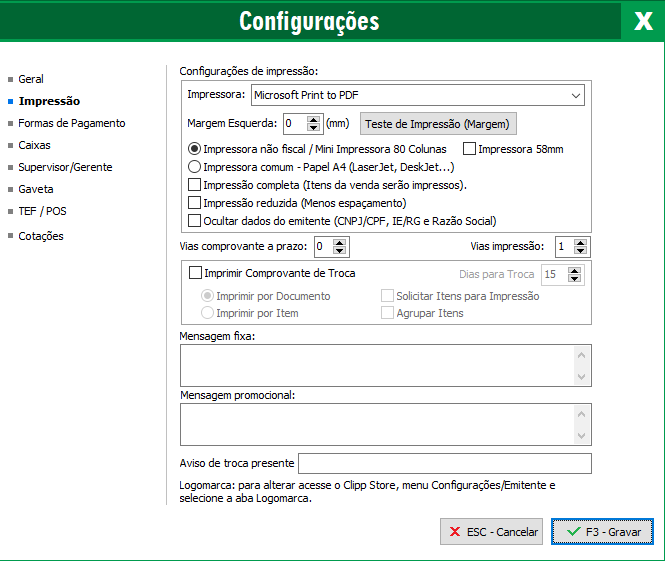Enable the Impressora 58mm checkbox
665x561 pixels.
point(469,149)
